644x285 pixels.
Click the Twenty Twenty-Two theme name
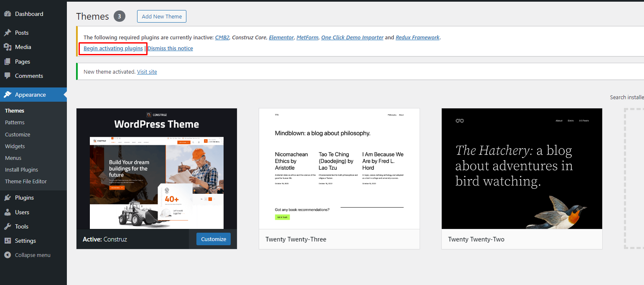point(476,239)
